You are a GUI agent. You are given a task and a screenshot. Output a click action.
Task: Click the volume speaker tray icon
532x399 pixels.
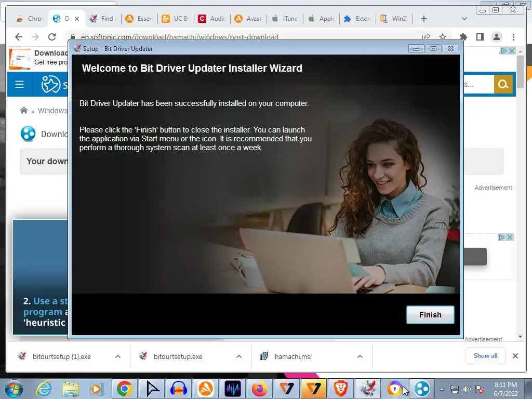click(467, 389)
